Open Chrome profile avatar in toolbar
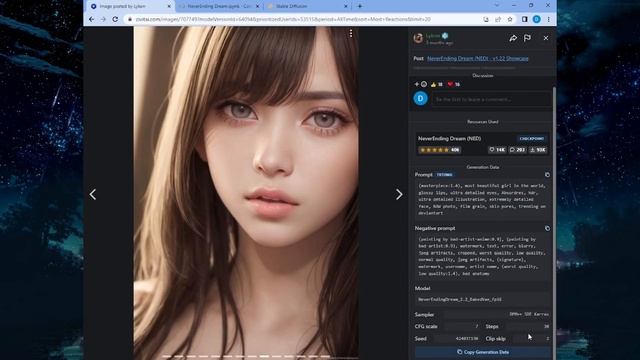This screenshot has height=360, width=640. point(536,19)
